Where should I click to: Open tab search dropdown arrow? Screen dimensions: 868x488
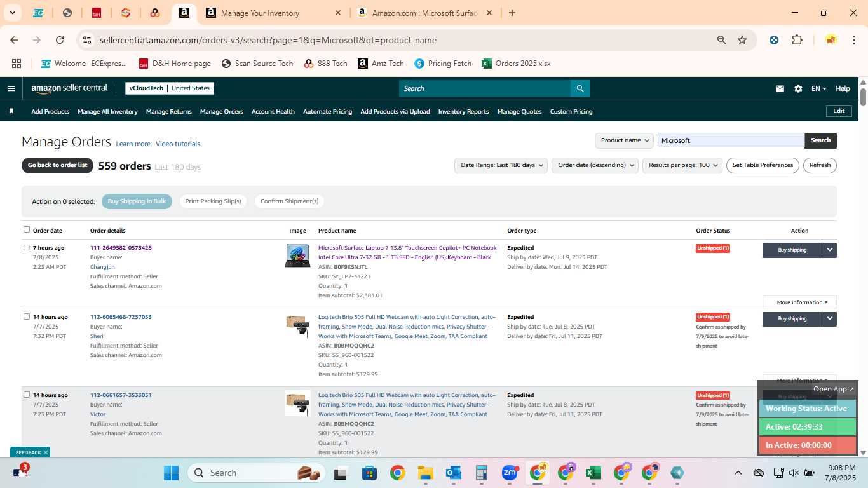pos(12,13)
